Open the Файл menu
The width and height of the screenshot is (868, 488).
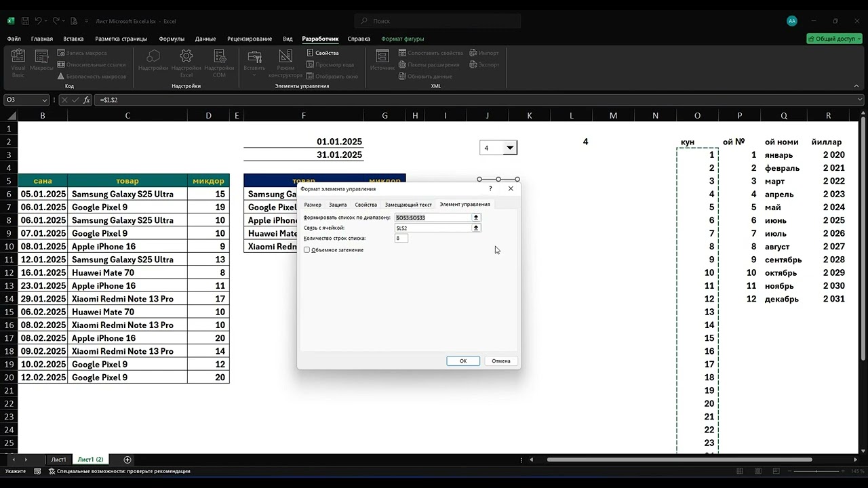[x=14, y=39]
